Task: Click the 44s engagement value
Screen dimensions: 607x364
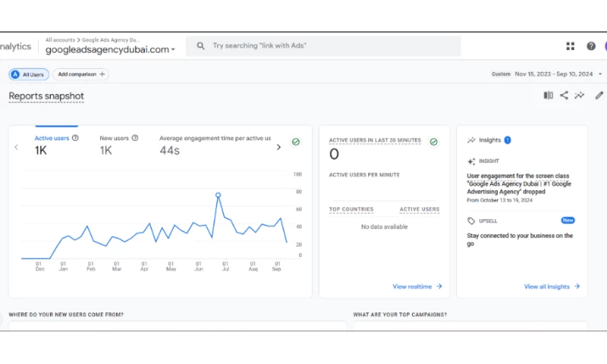Action: (169, 150)
